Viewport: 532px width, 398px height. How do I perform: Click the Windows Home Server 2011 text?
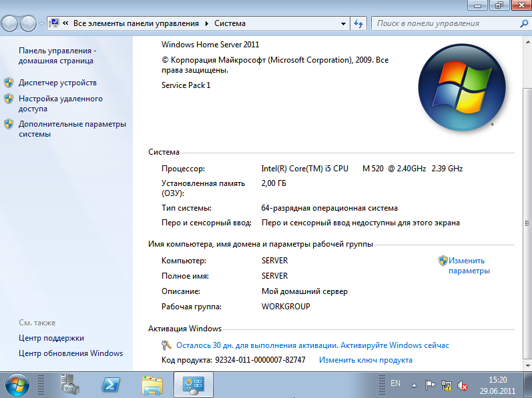(210, 45)
